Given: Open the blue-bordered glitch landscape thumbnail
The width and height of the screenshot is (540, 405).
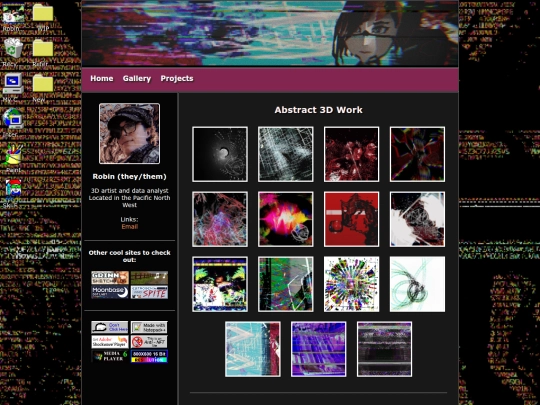Looking at the screenshot, I should point(220,284).
